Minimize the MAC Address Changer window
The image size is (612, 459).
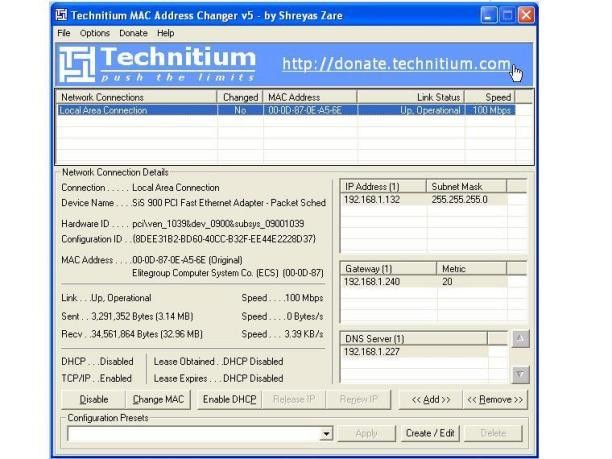pos(489,15)
